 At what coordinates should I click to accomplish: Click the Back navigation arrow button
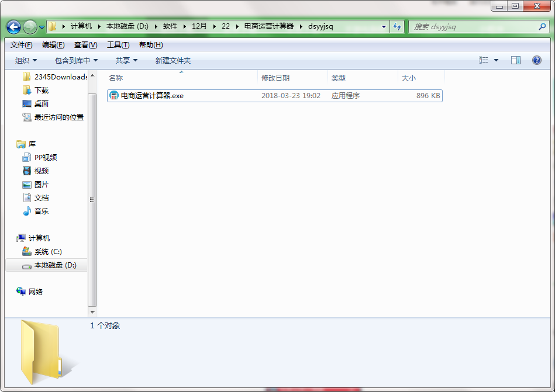pos(14,27)
